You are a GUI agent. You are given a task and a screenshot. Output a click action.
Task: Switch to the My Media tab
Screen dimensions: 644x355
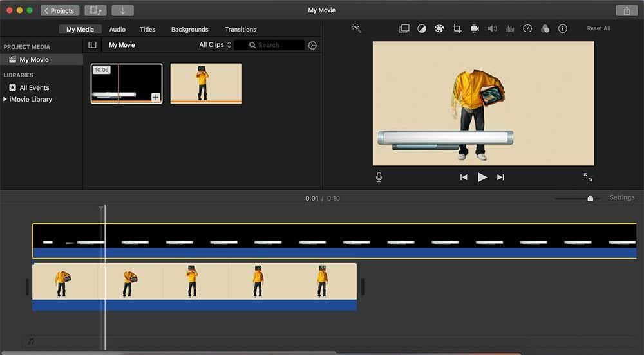(80, 30)
